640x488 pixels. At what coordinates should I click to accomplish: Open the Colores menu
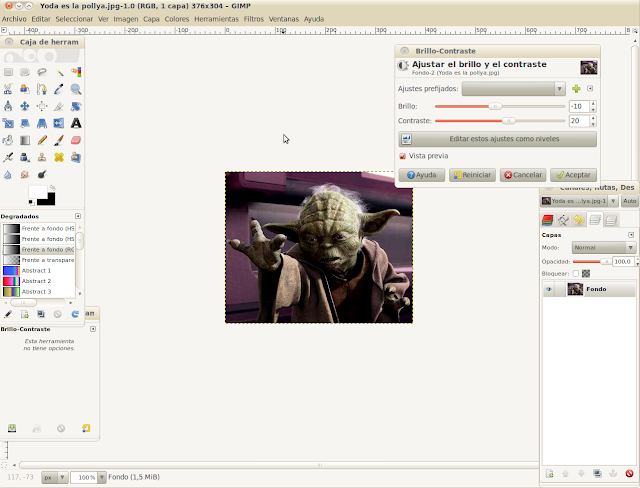(177, 19)
